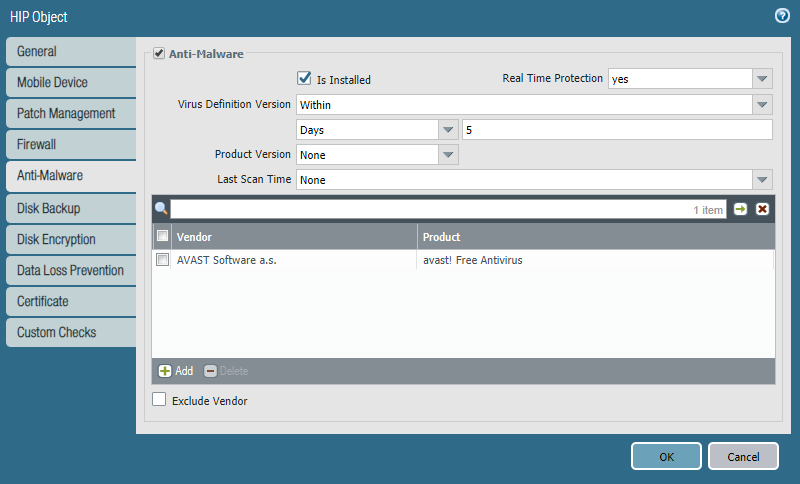Click the green plus Add icon
Screen dimensions: 800x484
pos(165,371)
